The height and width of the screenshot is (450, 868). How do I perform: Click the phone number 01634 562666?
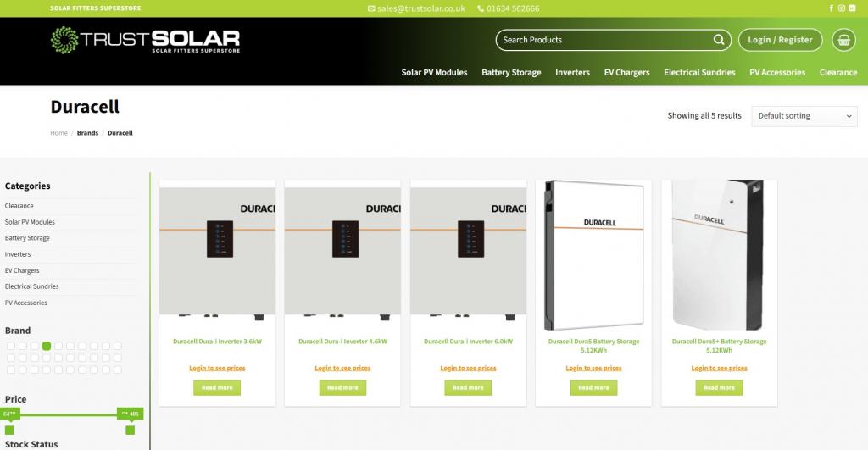click(509, 8)
